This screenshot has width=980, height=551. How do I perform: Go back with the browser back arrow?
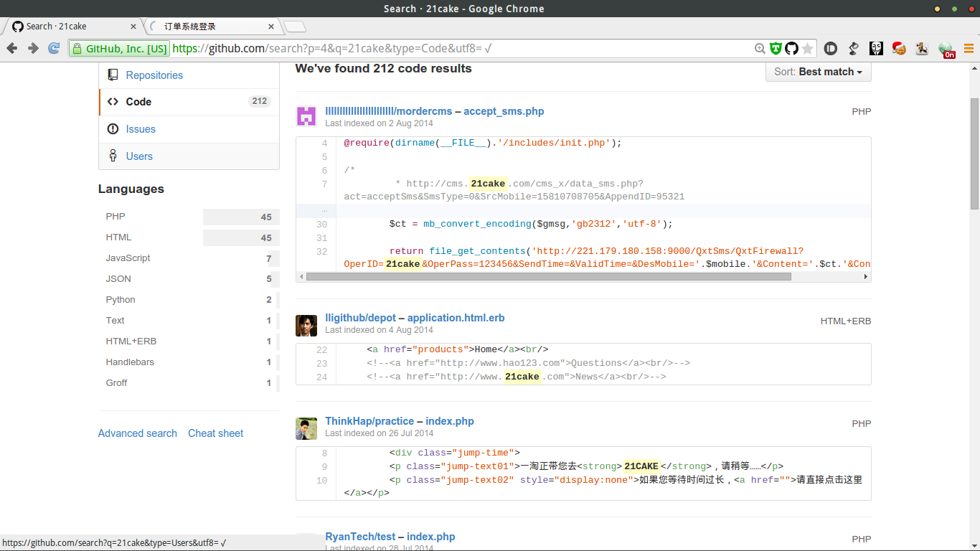pos(11,48)
